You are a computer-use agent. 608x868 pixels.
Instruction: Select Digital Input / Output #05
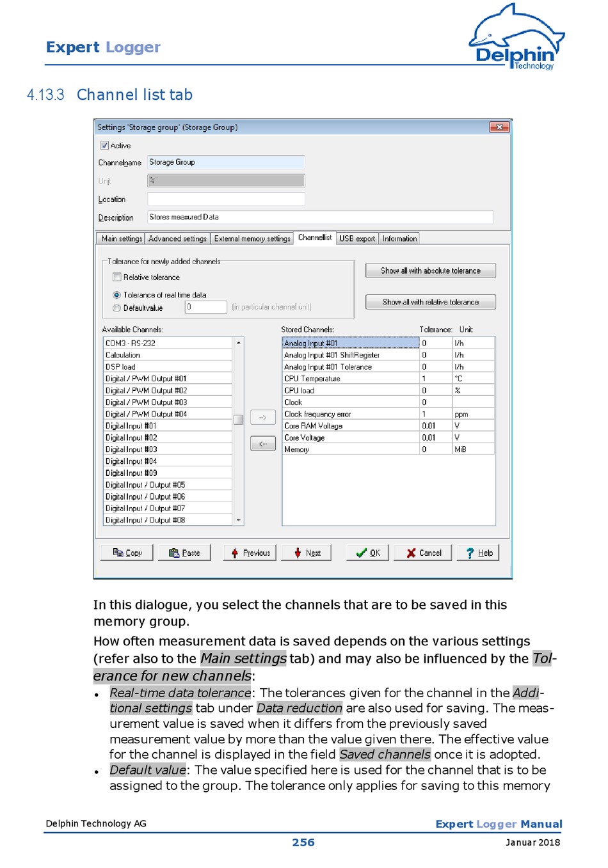click(168, 485)
